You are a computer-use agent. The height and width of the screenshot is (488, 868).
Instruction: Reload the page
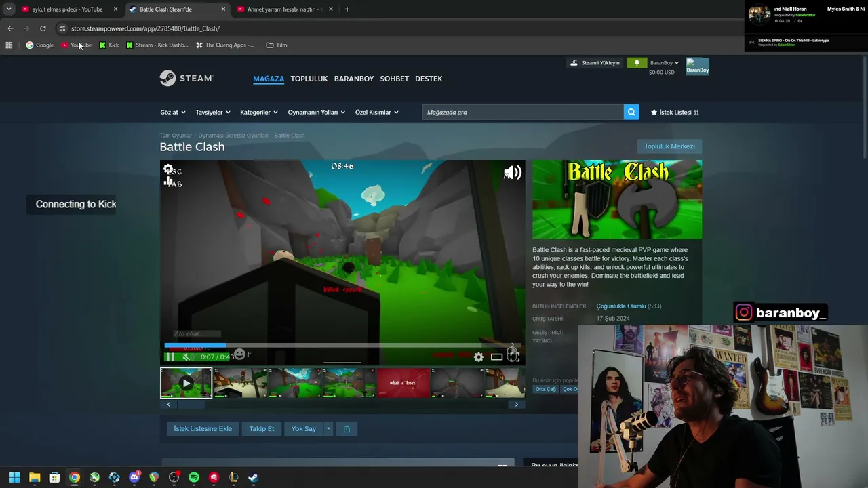coord(43,28)
